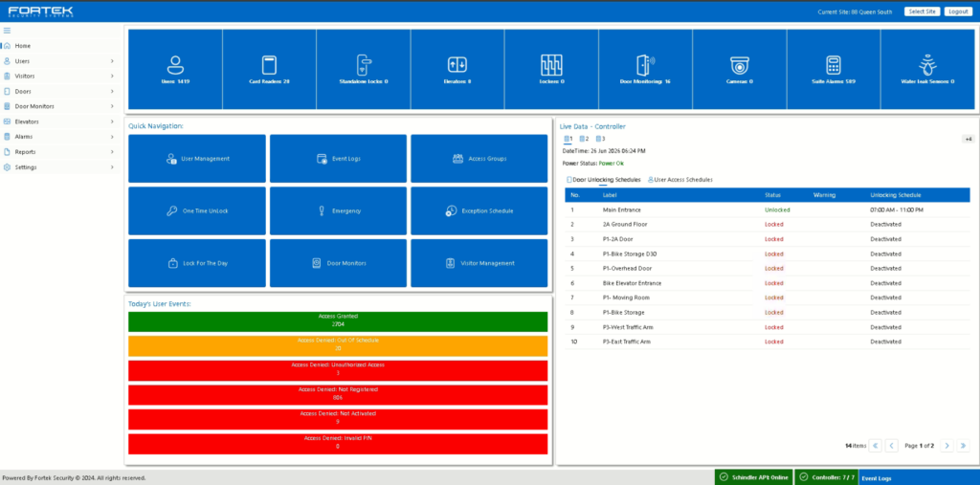Show the +4 more controllers
Viewport: 980px width, 485px height.
(x=969, y=140)
